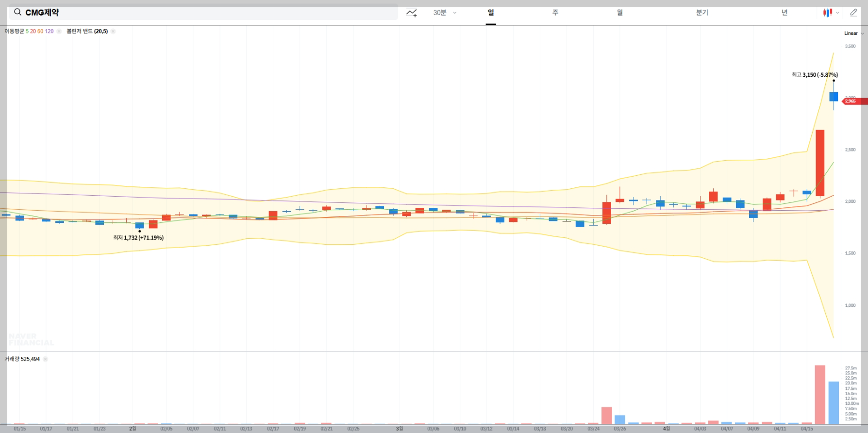Screen dimensions: 868x433
Task: Open the add indicator chart icon
Action: 412,13
